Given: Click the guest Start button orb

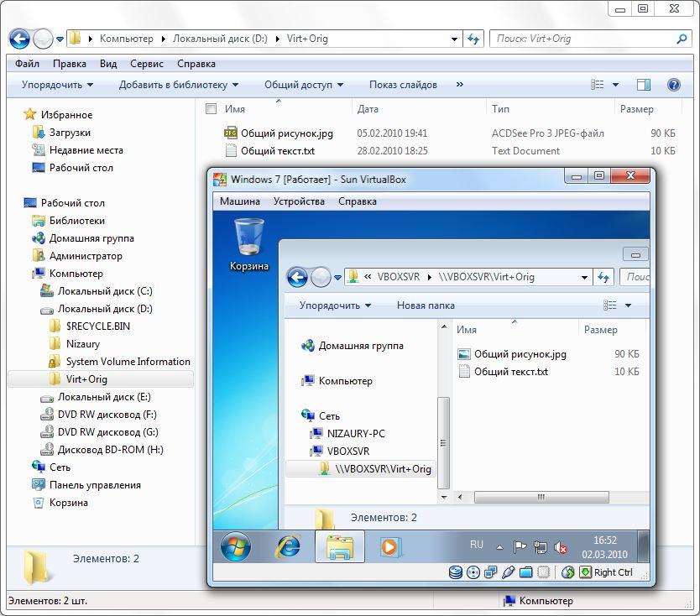Looking at the screenshot, I should point(235,547).
